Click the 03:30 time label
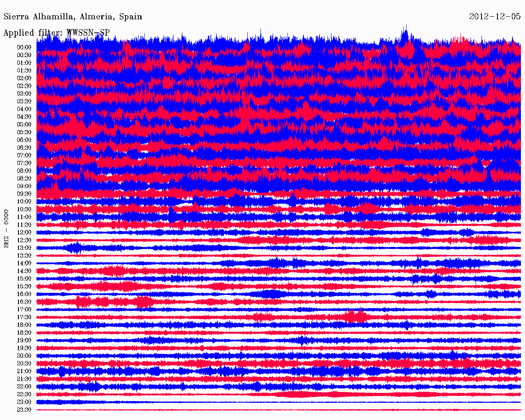 24,101
